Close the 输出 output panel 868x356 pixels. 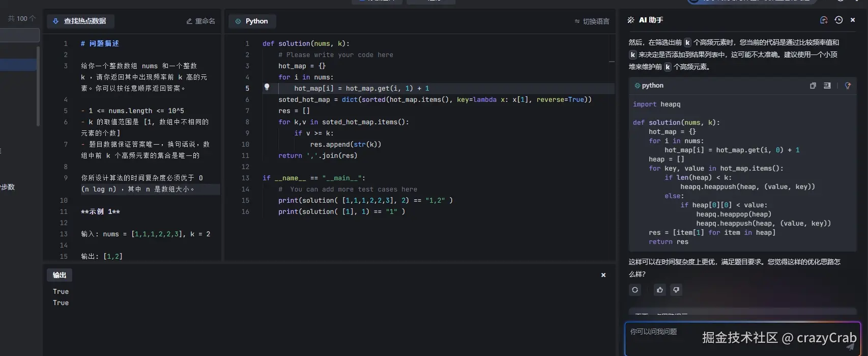tap(603, 275)
